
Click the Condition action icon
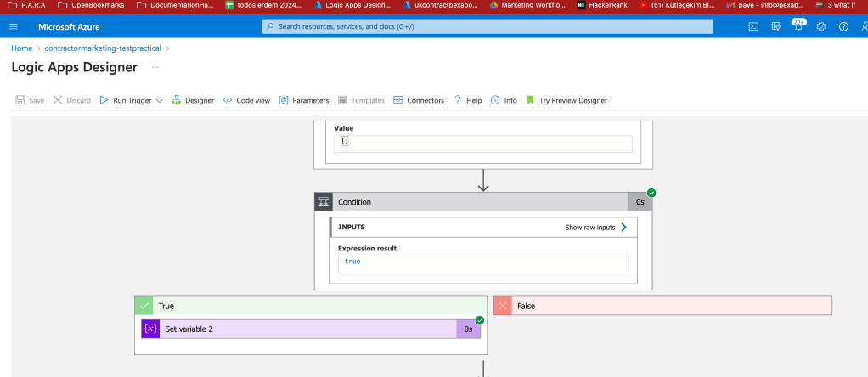[324, 202]
